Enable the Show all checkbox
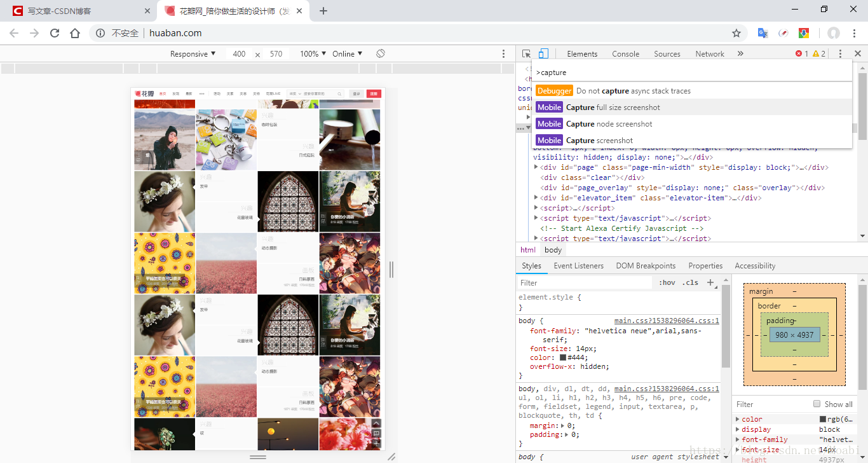Image resolution: width=868 pixels, height=463 pixels. click(817, 404)
